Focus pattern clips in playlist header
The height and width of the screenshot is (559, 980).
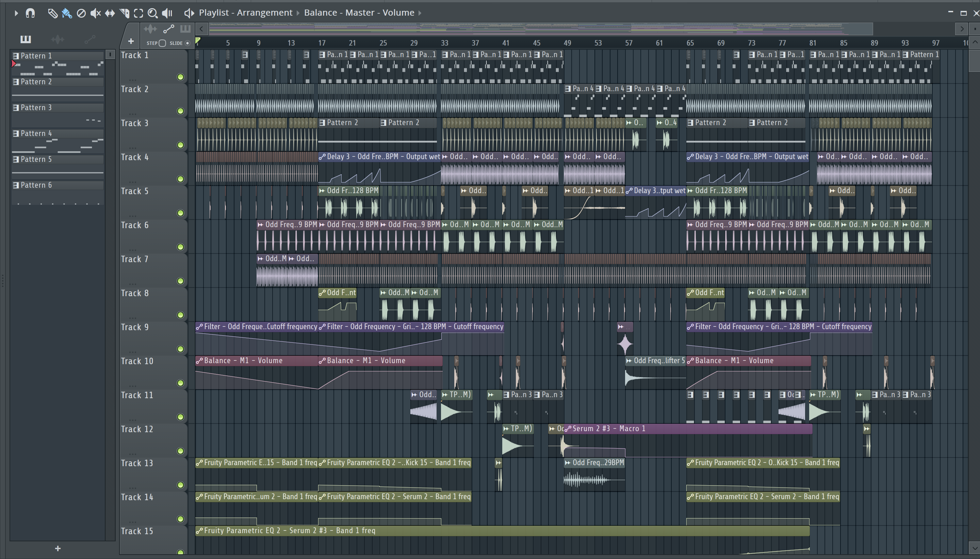click(185, 29)
